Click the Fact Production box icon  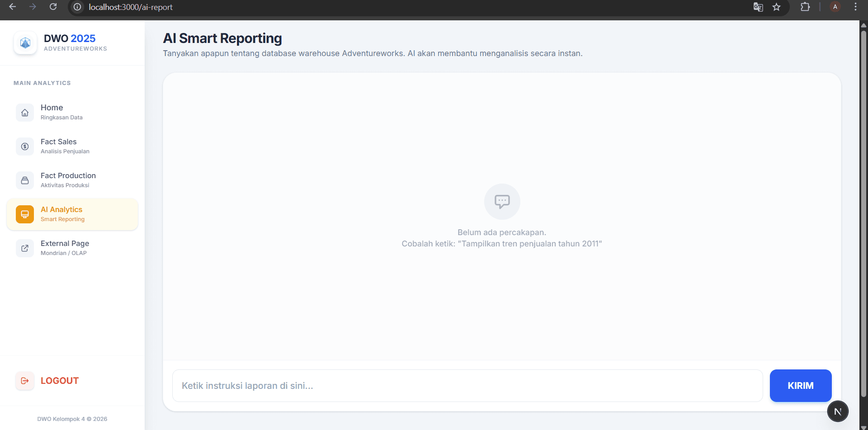click(25, 180)
